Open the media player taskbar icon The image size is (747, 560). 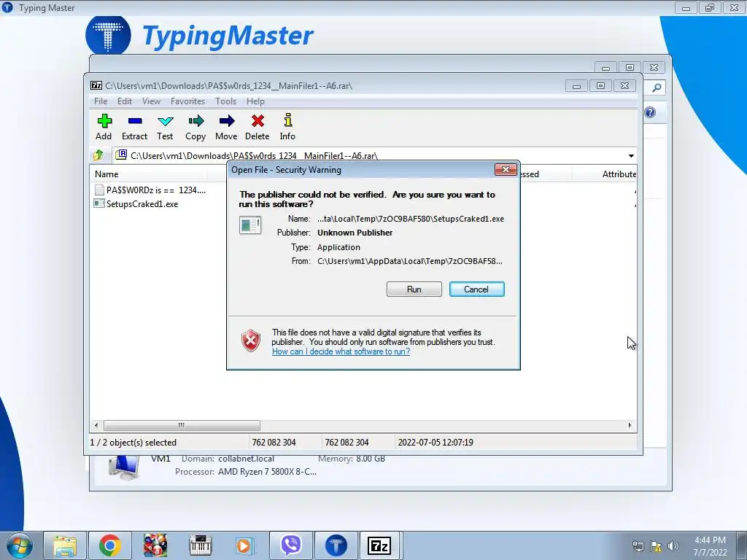(245, 545)
